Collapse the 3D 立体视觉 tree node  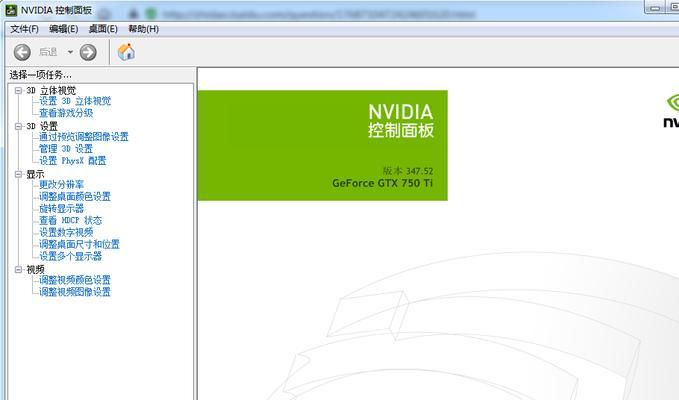[18, 90]
